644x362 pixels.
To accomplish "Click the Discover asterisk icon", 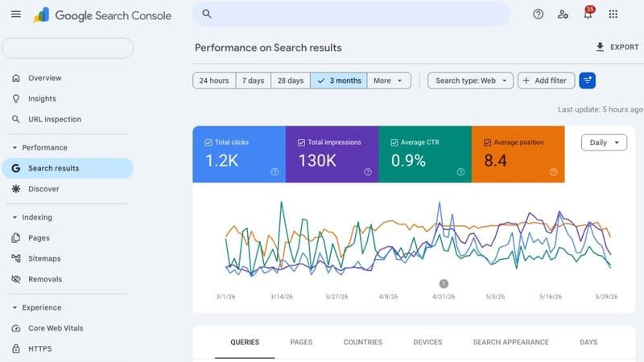I will [x=16, y=189].
